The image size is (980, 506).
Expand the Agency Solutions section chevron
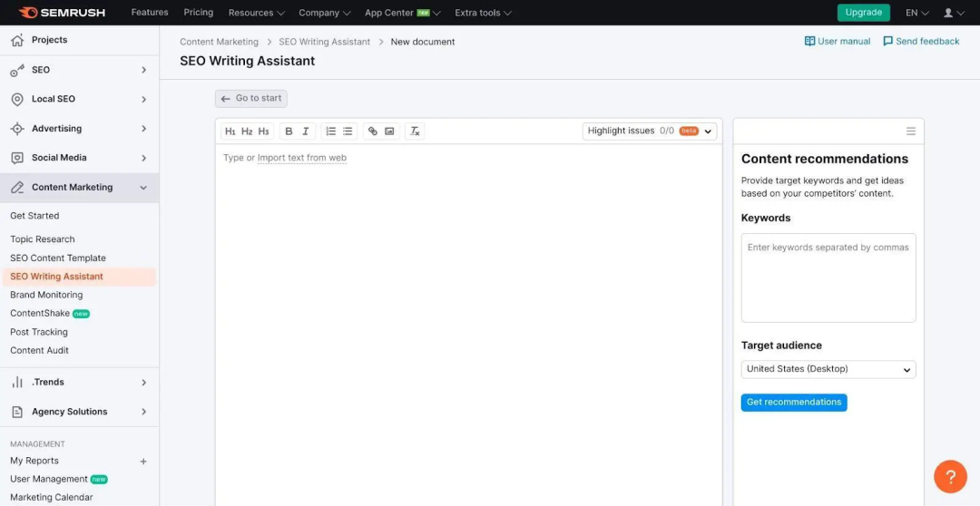pyautogui.click(x=143, y=412)
